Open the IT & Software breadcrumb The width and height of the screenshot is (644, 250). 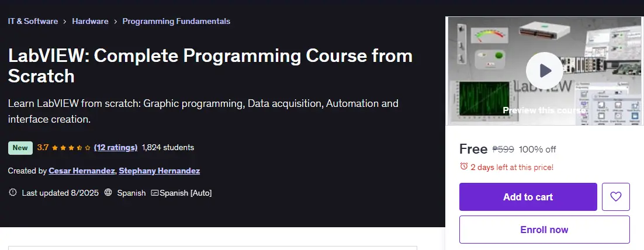(x=33, y=21)
